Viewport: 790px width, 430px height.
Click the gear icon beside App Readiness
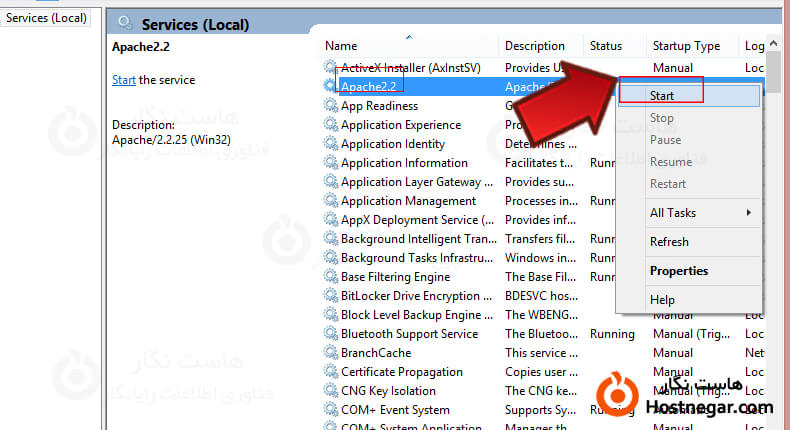[331, 106]
